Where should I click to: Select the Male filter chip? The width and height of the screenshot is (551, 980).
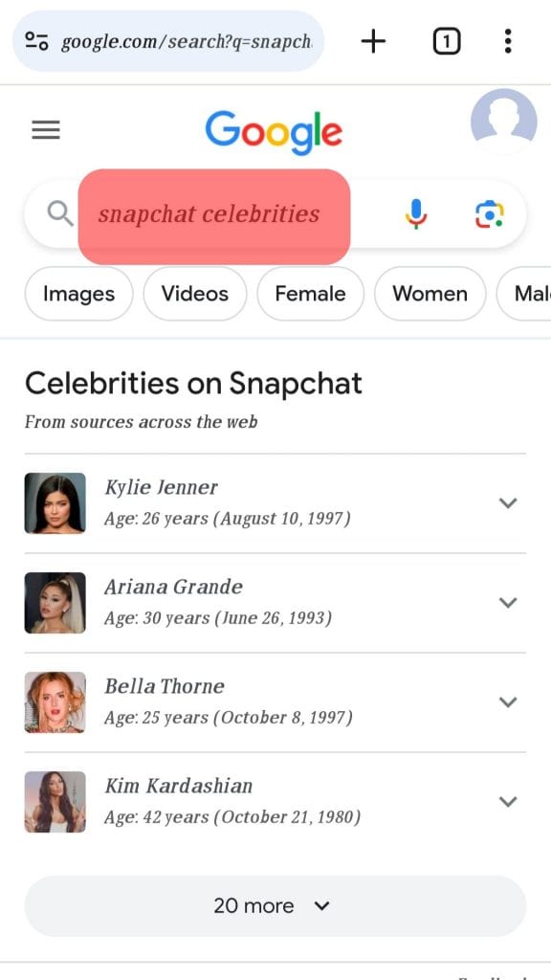[x=533, y=294]
